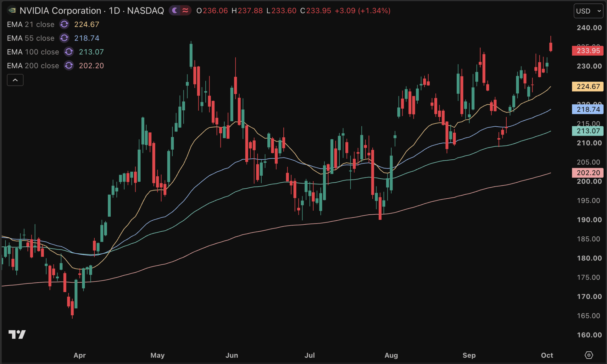The height and width of the screenshot is (364, 607).
Task: Collapse the indicator legend with the chevron
Action: click(x=15, y=80)
